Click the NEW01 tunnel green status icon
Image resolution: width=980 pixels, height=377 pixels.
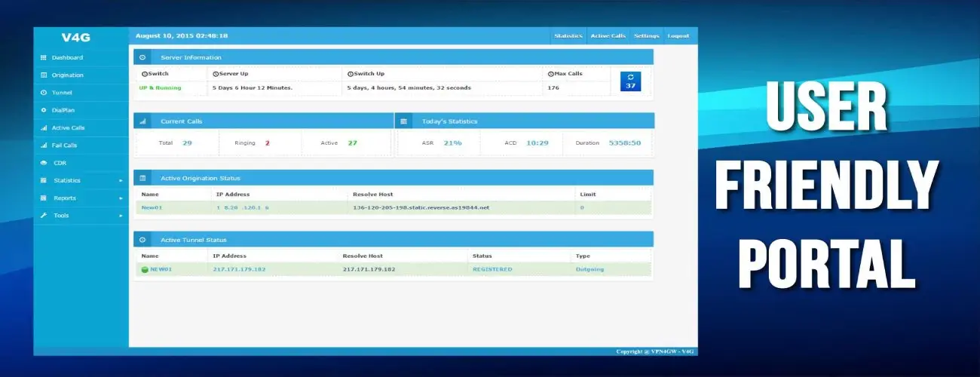pos(145,269)
